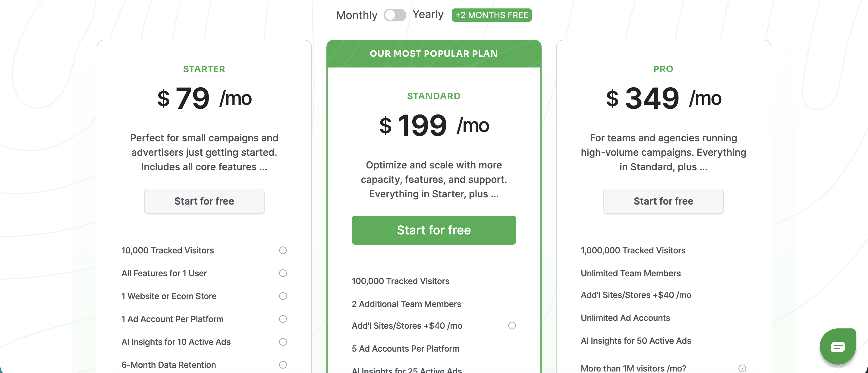Open info for More than 1M visitors
This screenshot has height=373, width=868.
click(x=742, y=368)
